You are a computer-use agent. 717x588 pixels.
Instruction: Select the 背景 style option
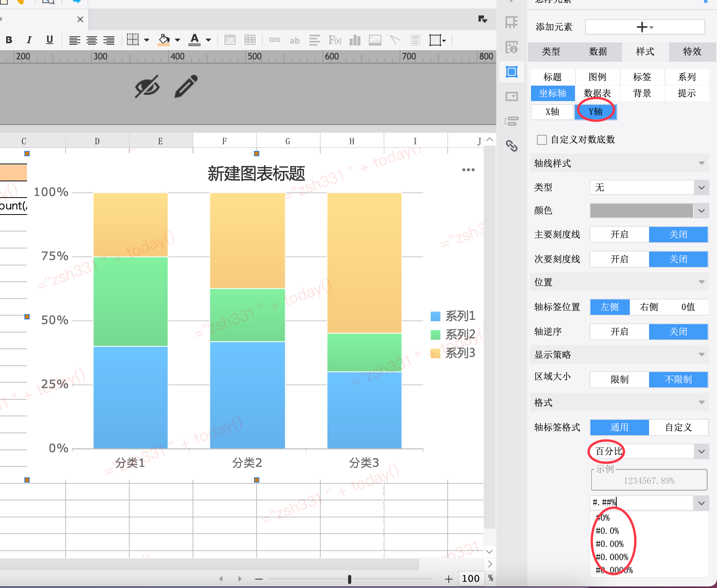(642, 93)
